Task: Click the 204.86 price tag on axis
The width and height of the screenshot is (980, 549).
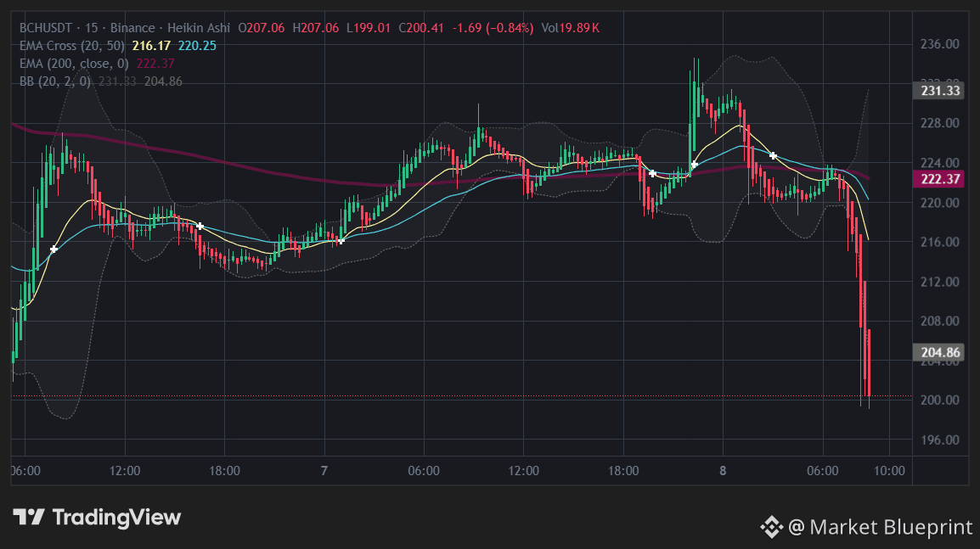Action: (940, 352)
